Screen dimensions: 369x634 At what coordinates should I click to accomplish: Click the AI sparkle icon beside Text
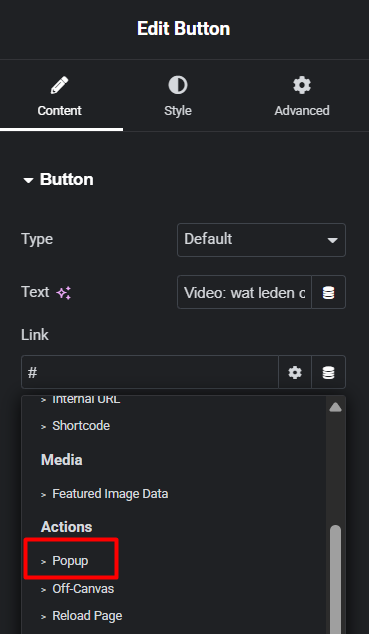64,293
